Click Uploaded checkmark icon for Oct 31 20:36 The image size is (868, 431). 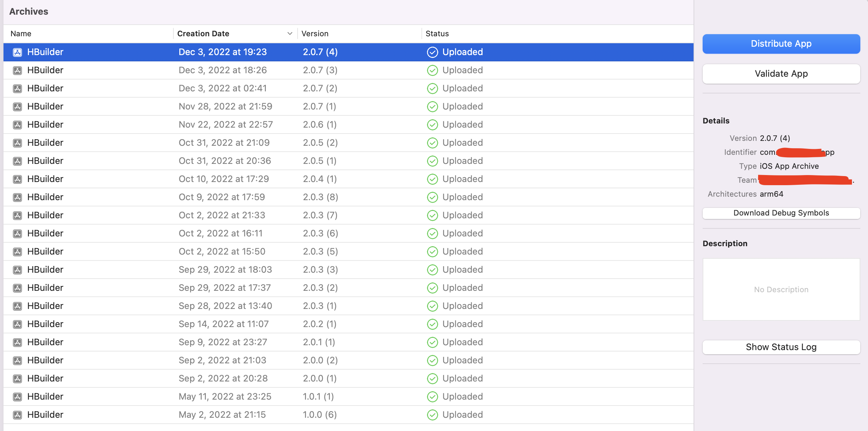[x=432, y=161]
